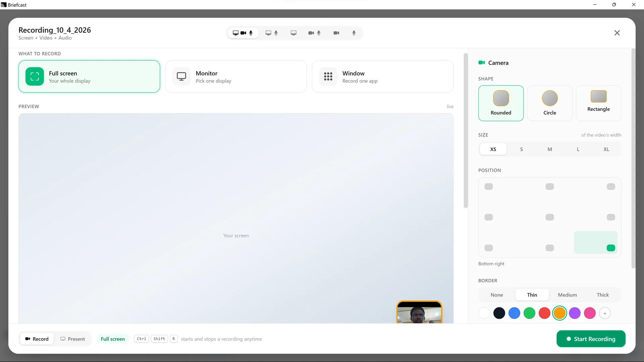
Task: Switch to Present mode
Action: (73, 339)
